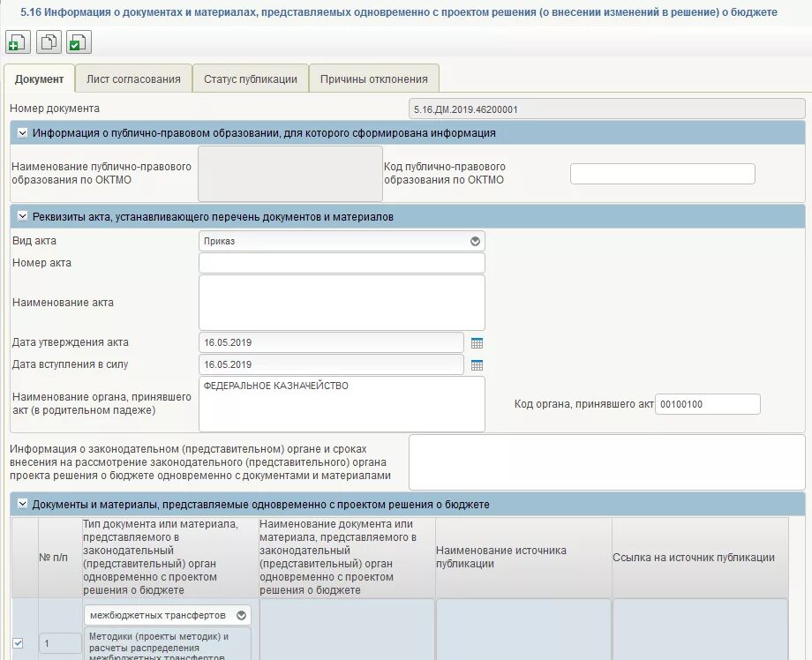This screenshot has width=812, height=660.
Task: Open the Вид акта dropdown showing Приказ
Action: click(342, 241)
